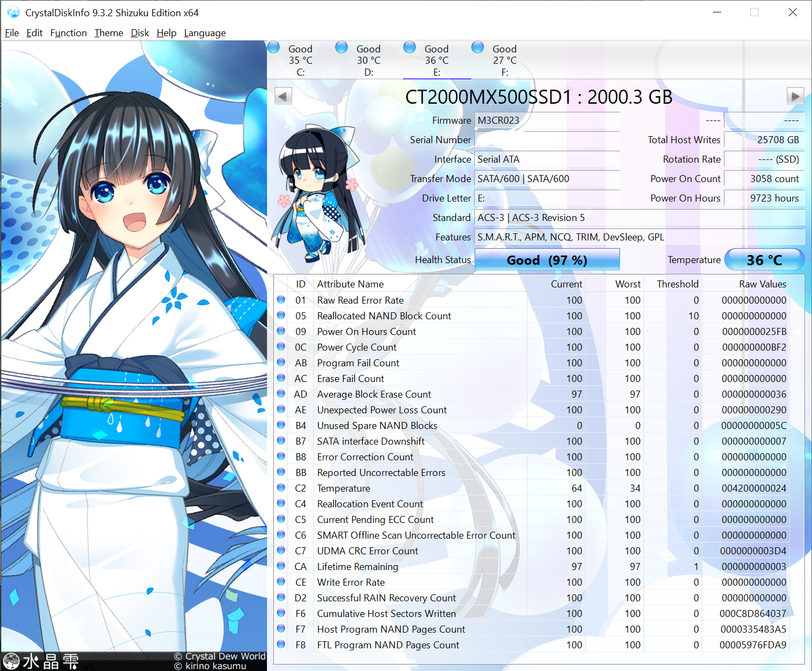The width and height of the screenshot is (812, 671).
Task: Open the Function menu
Action: pyautogui.click(x=69, y=33)
